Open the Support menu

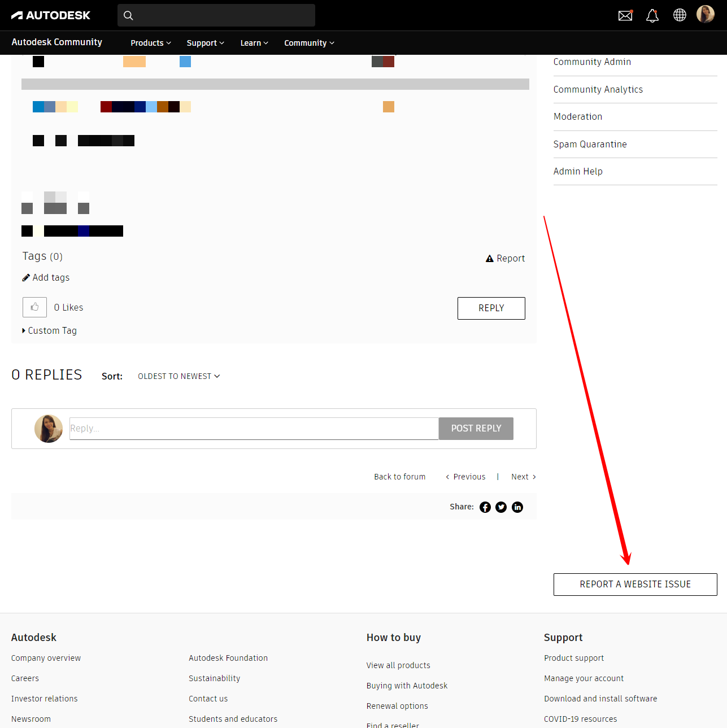click(204, 42)
